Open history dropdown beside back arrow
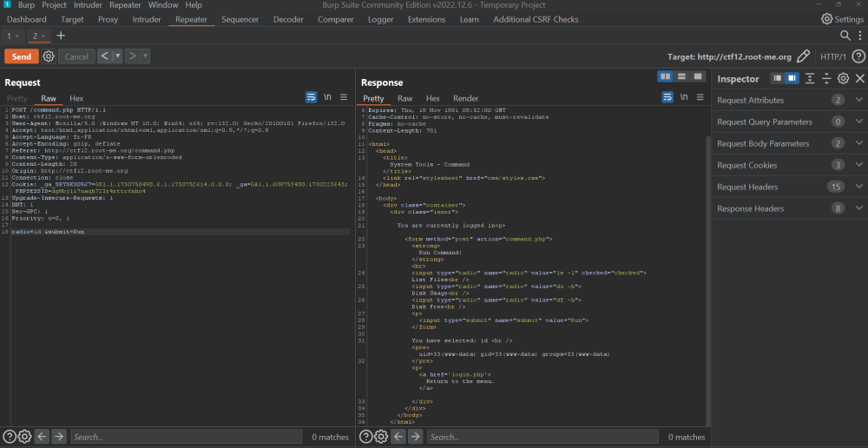This screenshot has width=868, height=448. pyautogui.click(x=117, y=56)
